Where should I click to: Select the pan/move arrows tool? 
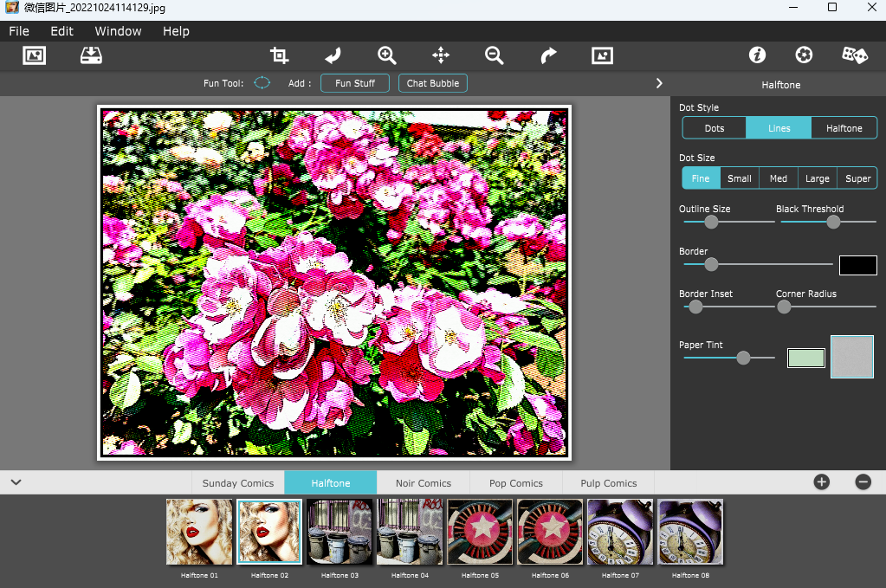coord(441,55)
